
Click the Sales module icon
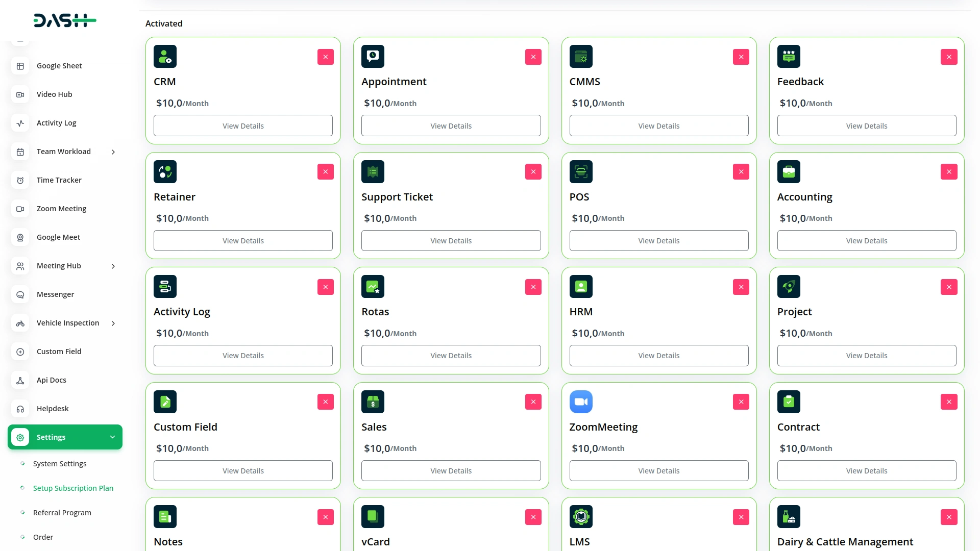(x=373, y=402)
